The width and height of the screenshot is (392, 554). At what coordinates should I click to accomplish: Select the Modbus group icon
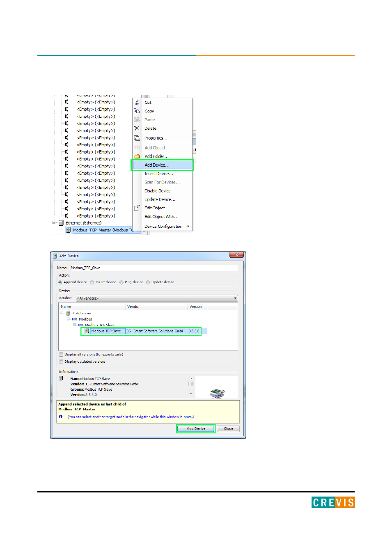[x=75, y=319]
